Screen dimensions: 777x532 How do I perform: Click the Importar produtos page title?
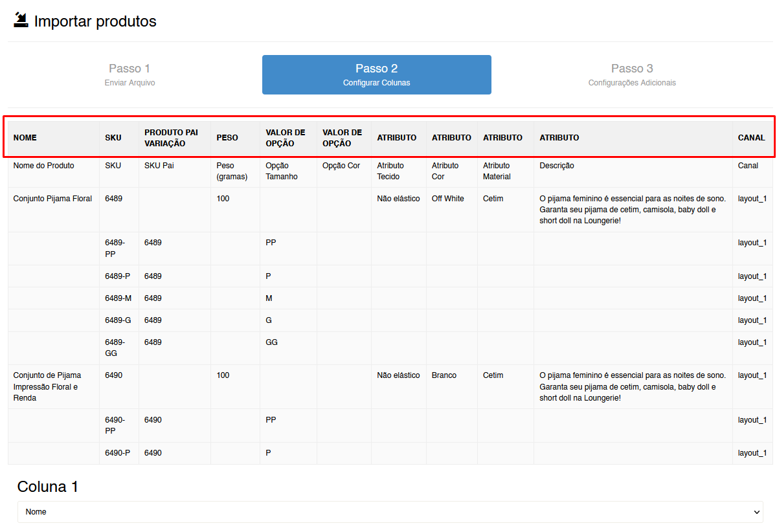click(95, 21)
